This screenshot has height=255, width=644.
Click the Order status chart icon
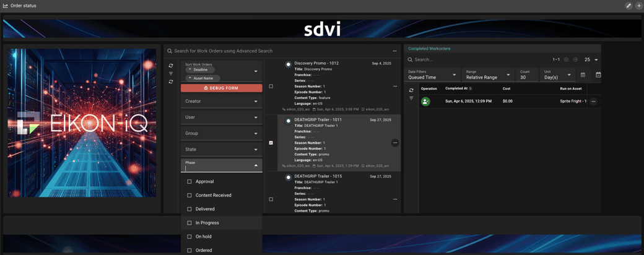(x=6, y=6)
